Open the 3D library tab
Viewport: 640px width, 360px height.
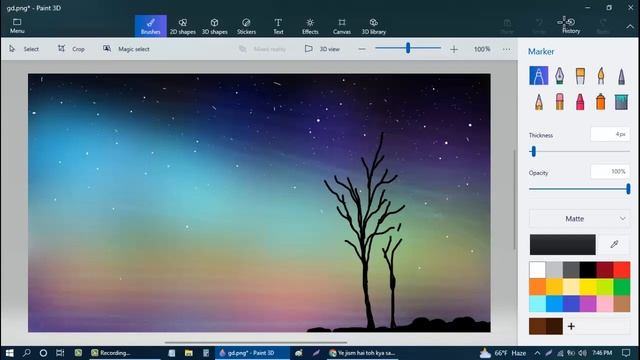(373, 26)
